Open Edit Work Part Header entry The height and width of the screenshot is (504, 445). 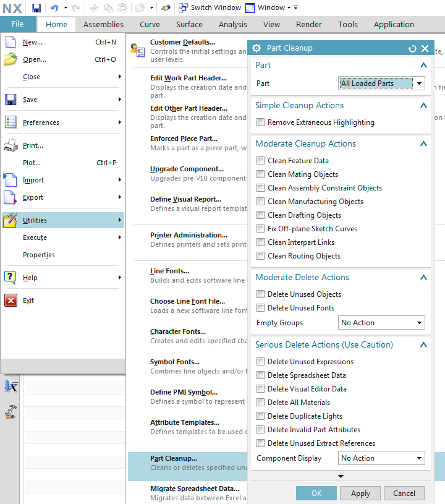pos(189,78)
